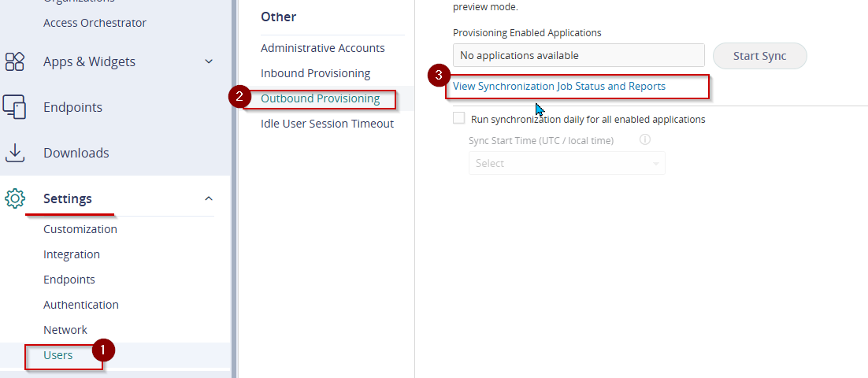Open Inbound Provisioning settings

click(316, 73)
